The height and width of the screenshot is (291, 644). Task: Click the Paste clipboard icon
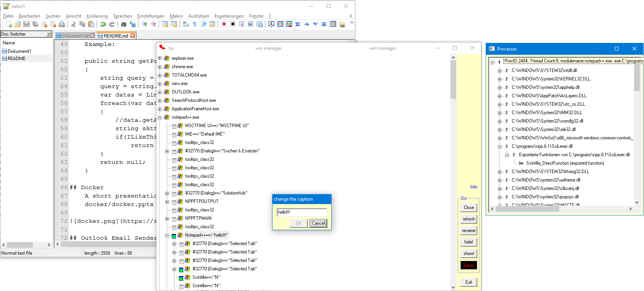coord(91,24)
